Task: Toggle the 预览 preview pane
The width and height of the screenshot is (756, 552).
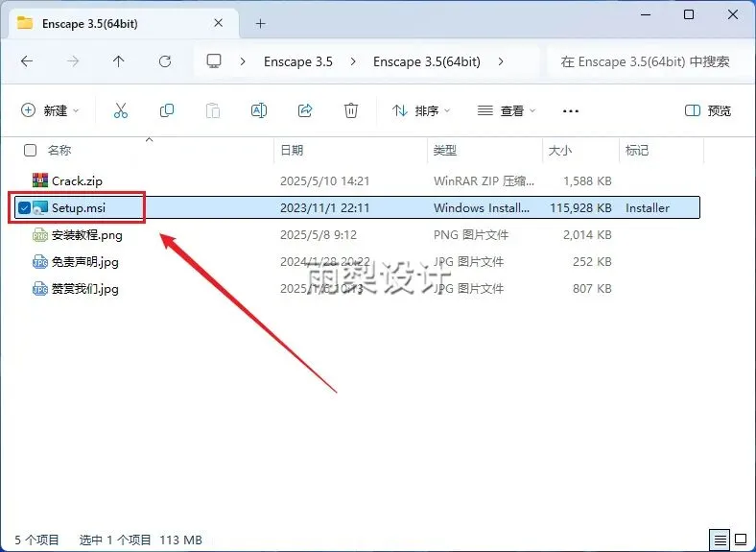Action: click(x=708, y=111)
